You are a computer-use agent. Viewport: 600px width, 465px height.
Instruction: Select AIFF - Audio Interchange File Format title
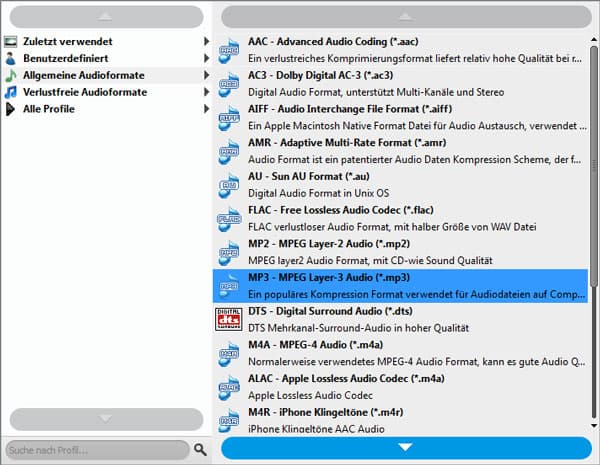click(x=350, y=109)
